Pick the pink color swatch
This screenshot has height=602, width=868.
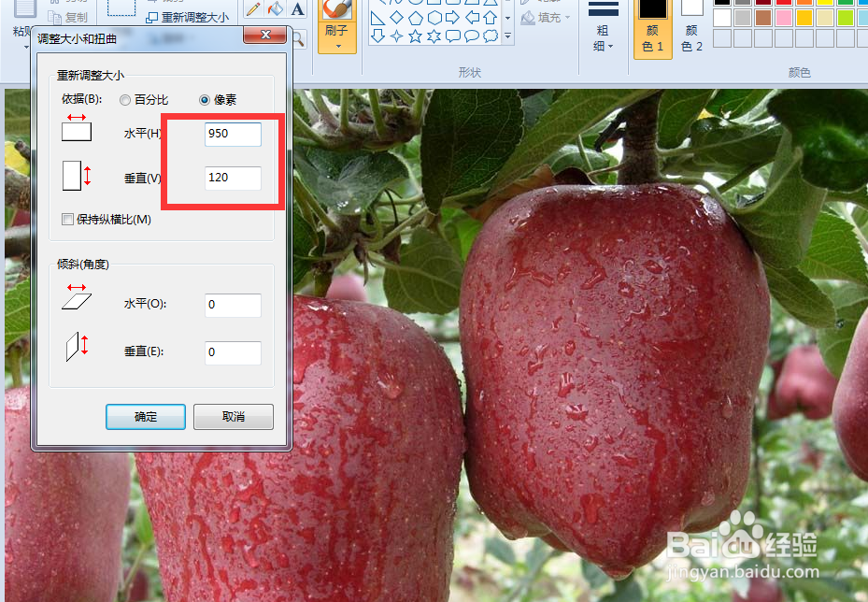tap(783, 17)
